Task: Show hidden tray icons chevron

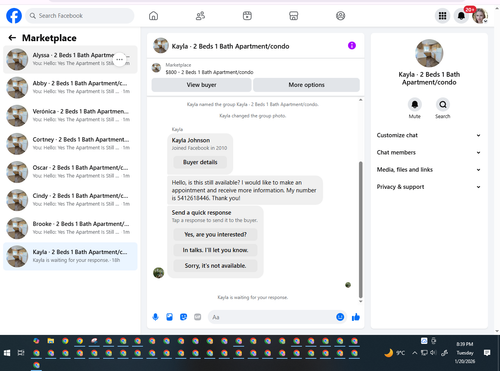Action: 415,353
